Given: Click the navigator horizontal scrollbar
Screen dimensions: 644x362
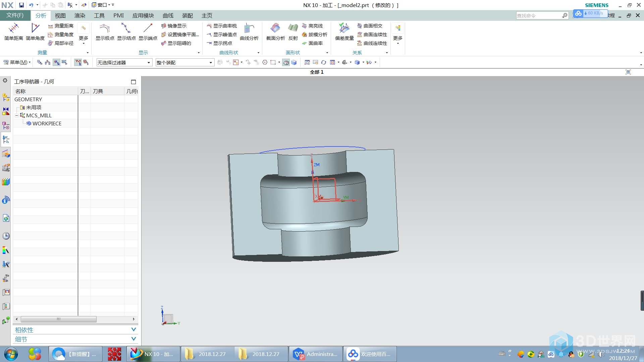Looking at the screenshot, I should 59,319.
